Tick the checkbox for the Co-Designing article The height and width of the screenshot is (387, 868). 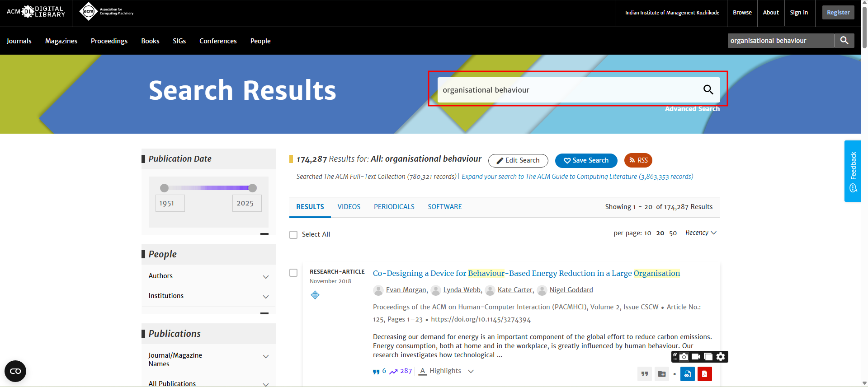(293, 273)
